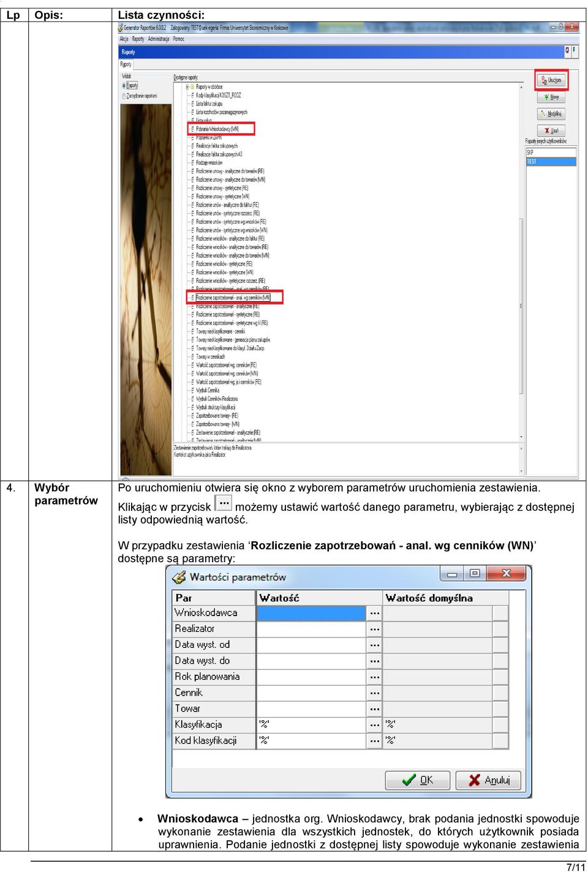Open the ellipsis picker for Realizator

[375, 629]
